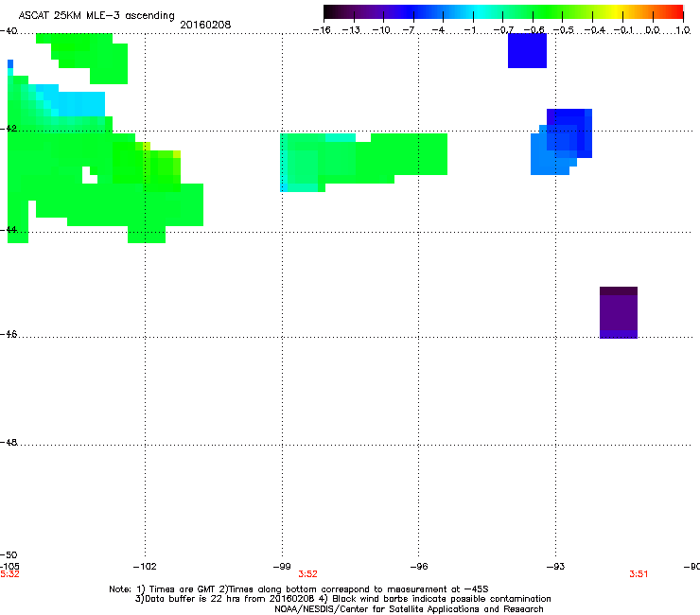This screenshot has width=700, height=615.
Task: Click the longitude label -96
Action: click(x=419, y=567)
